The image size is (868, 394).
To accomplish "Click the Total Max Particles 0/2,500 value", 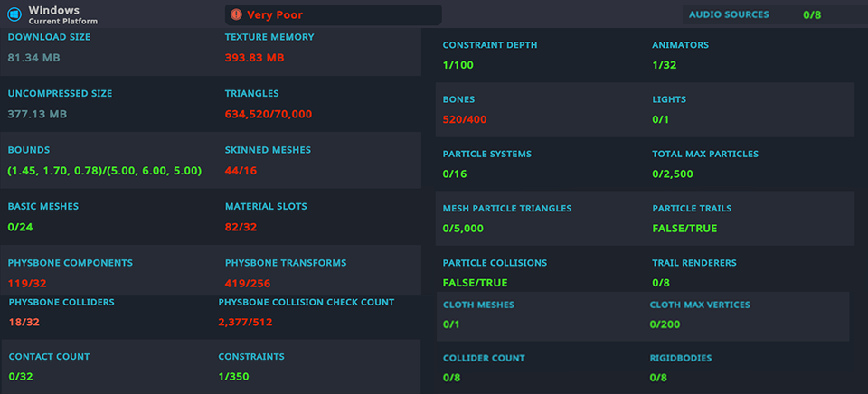I will (x=672, y=174).
